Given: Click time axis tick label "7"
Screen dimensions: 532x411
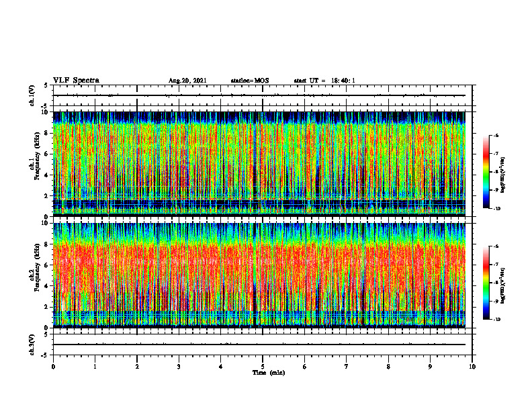Looking at the screenshot, I should coord(347,367).
